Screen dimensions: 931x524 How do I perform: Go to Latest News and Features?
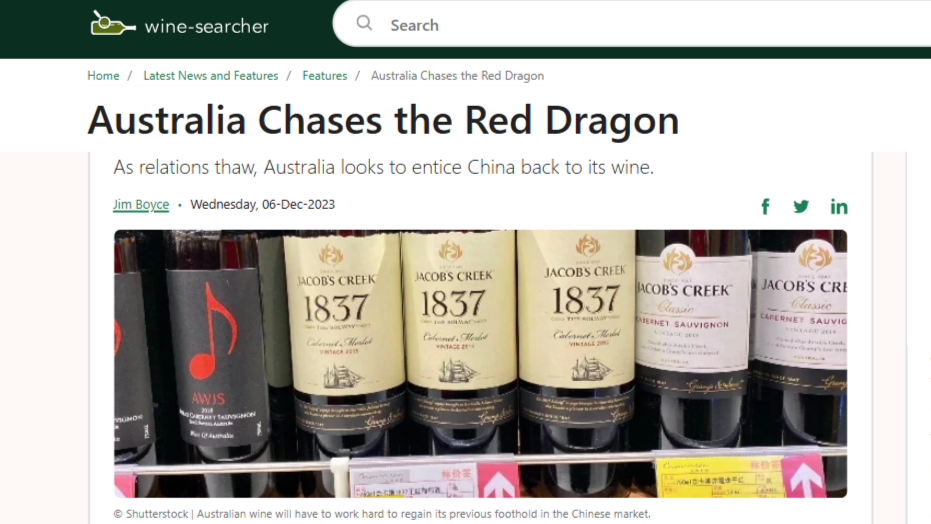pos(211,76)
